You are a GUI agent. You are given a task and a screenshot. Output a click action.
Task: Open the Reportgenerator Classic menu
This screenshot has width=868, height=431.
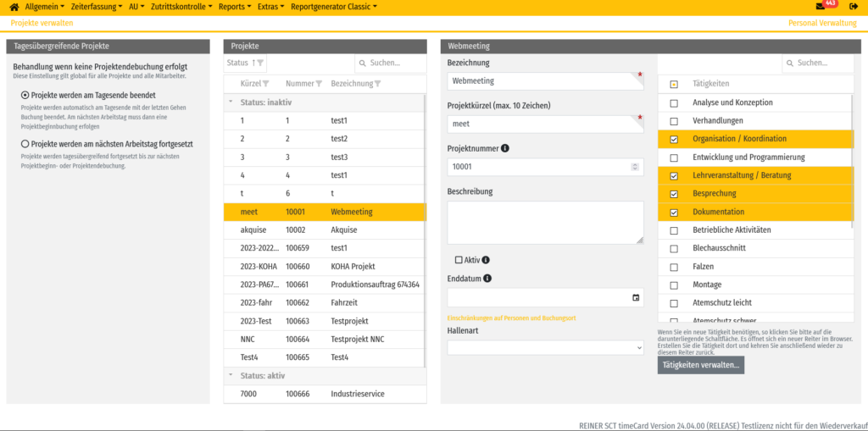(x=334, y=7)
